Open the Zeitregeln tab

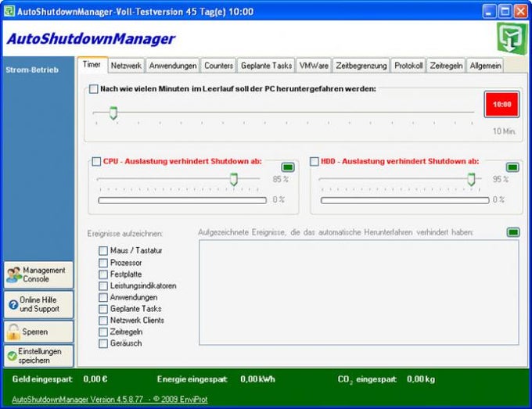446,66
